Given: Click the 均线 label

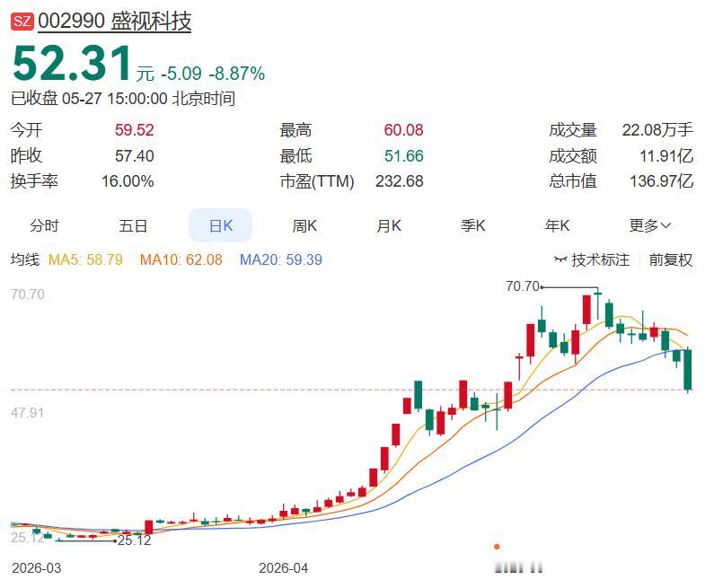Looking at the screenshot, I should coord(25,259).
